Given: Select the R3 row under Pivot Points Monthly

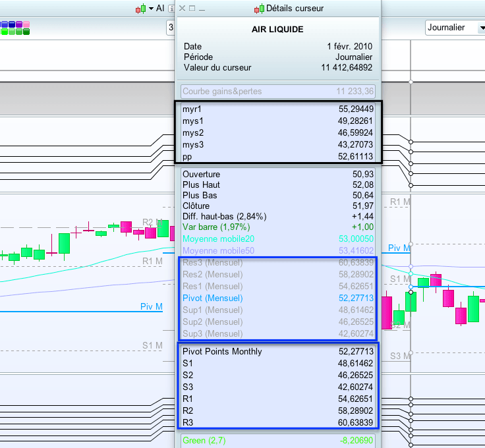Looking at the screenshot, I should pos(278,422).
